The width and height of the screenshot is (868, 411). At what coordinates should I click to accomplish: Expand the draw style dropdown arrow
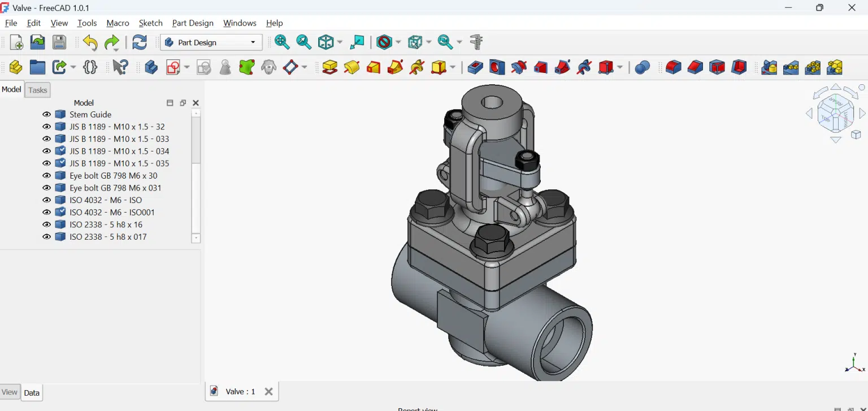tap(399, 42)
